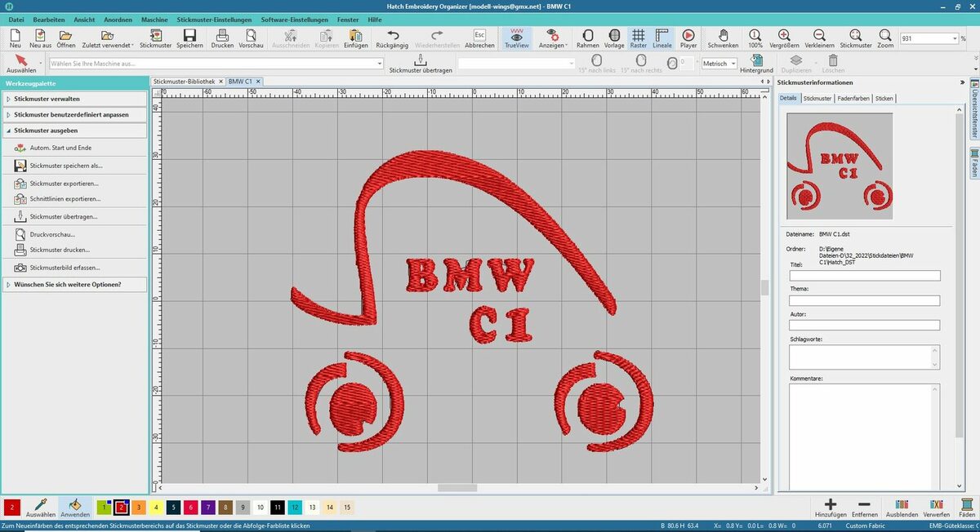980x532 pixels.
Task: Click Neu aus toolbar icon
Action: coord(40,38)
